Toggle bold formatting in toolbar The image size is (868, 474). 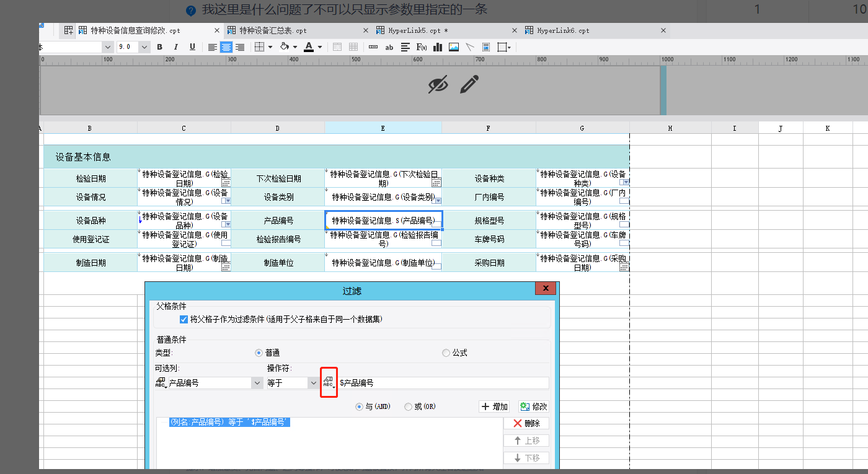pos(159,47)
